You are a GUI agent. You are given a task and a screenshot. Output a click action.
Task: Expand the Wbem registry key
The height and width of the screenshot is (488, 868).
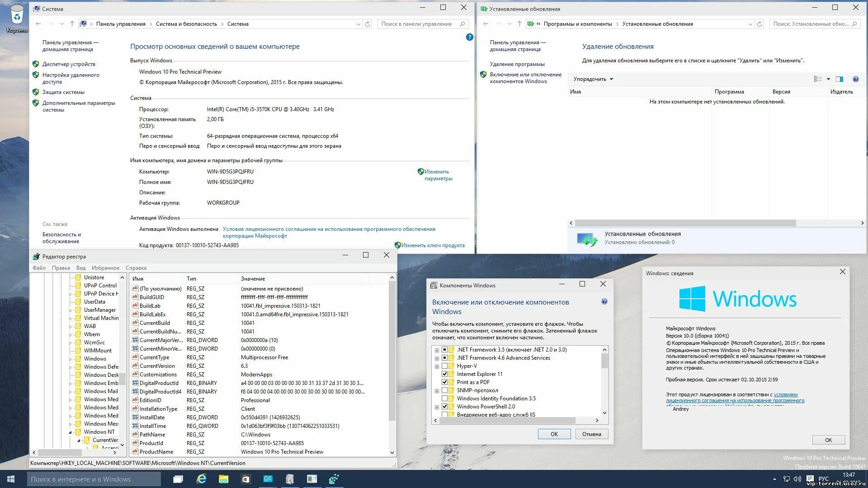[x=71, y=335]
